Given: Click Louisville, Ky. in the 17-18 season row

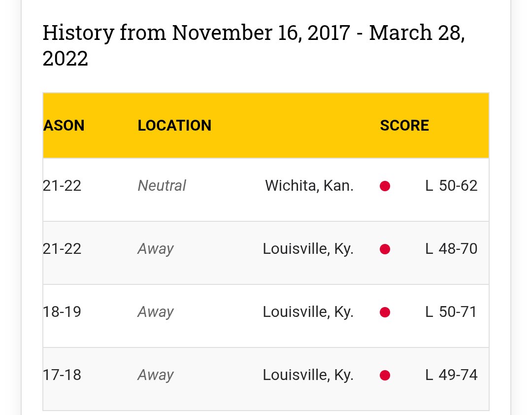Looking at the screenshot, I should (x=308, y=375).
